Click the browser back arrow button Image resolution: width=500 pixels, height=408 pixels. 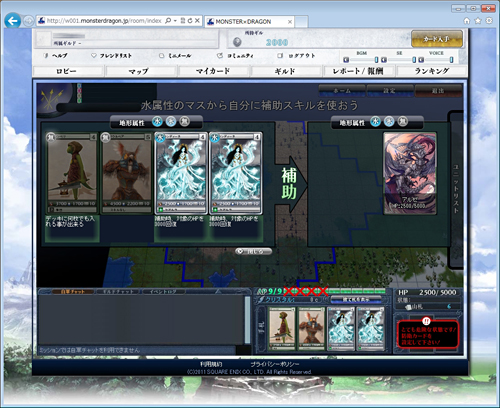point(13,21)
